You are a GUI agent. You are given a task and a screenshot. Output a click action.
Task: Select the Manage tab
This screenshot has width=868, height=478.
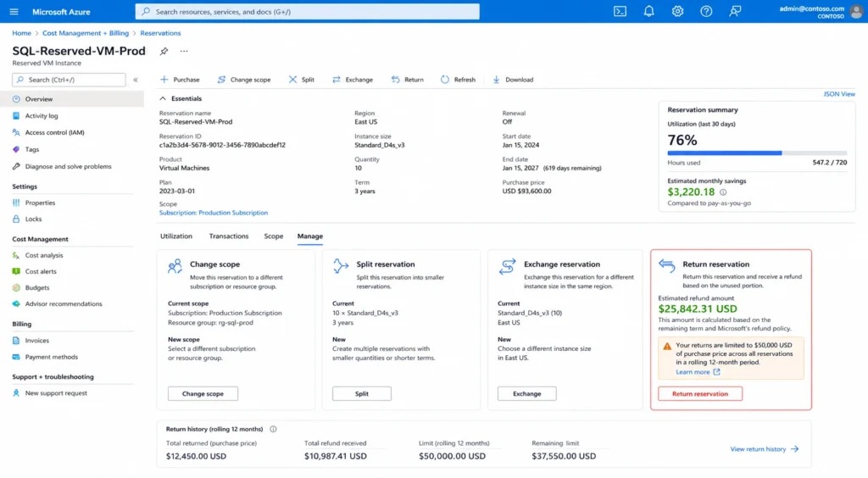pos(310,236)
